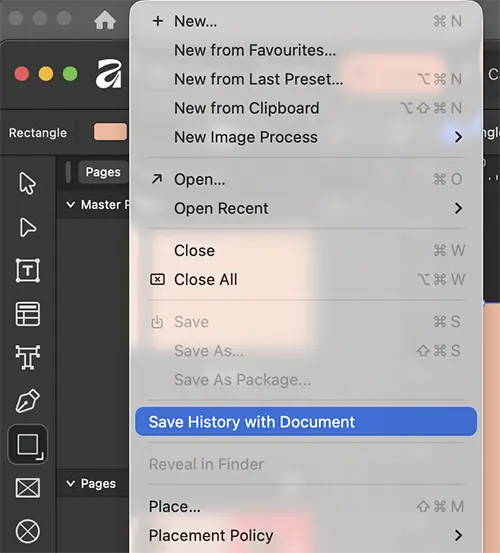Screen dimensions: 500x553
Task: Click the plus icon beside New...
Action: point(158,21)
